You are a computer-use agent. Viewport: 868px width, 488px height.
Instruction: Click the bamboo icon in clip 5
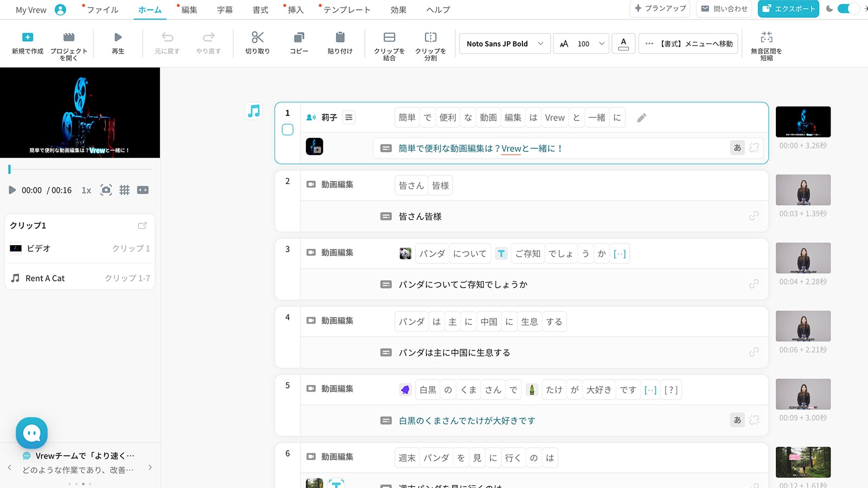pos(532,390)
